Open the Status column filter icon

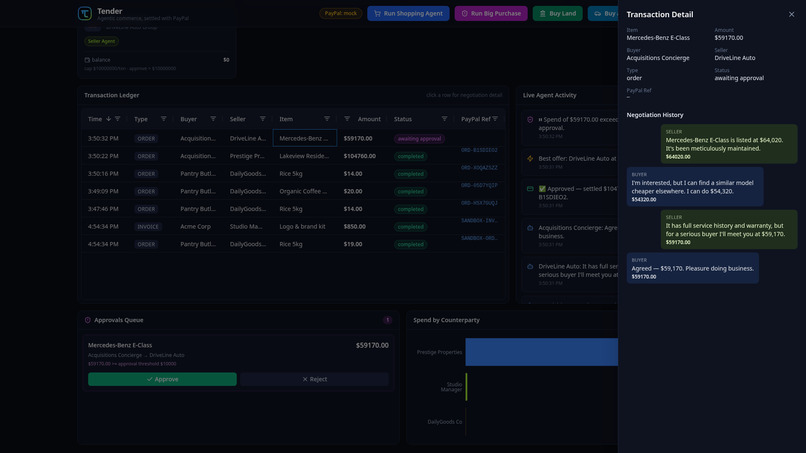(x=444, y=119)
